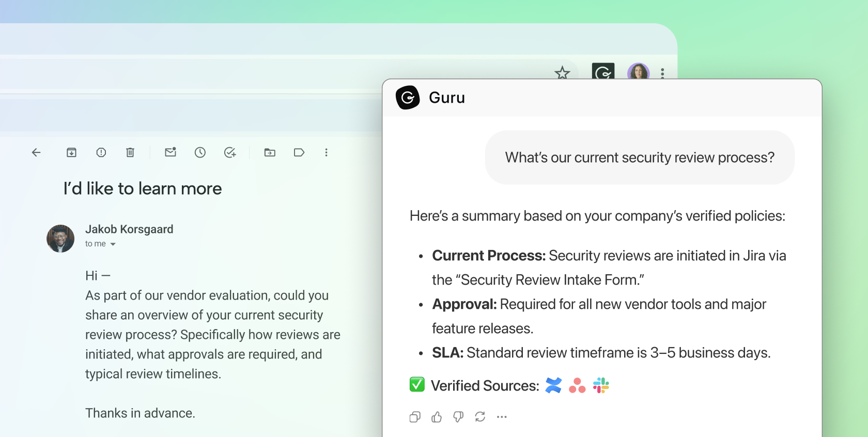
Task: Open the Asana verified source
Action: click(577, 385)
